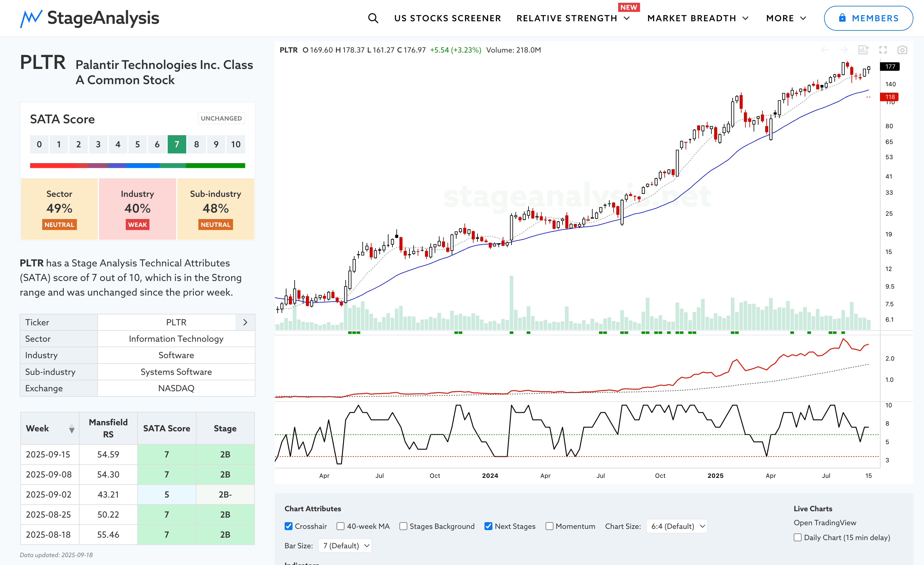Click the Volume 218.0M readout

click(x=513, y=50)
